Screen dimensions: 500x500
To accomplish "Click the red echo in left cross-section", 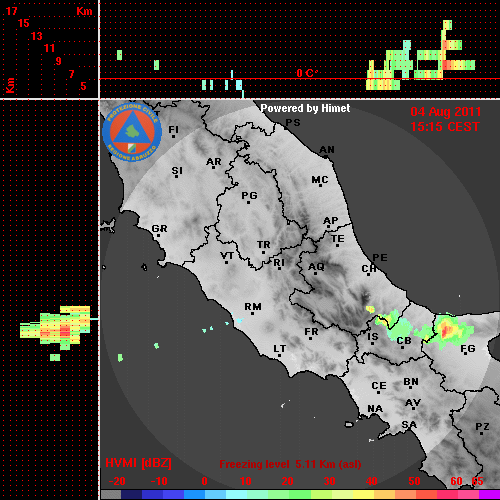I will point(65,332).
